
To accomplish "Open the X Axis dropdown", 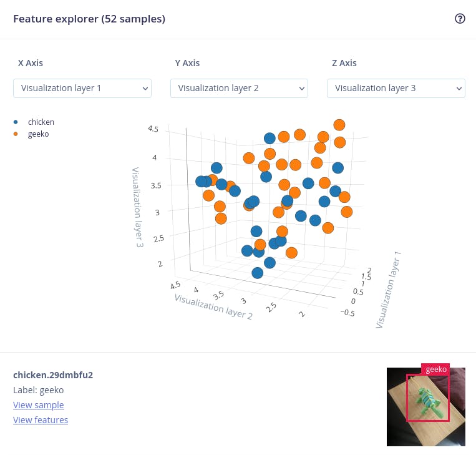I will [82, 88].
